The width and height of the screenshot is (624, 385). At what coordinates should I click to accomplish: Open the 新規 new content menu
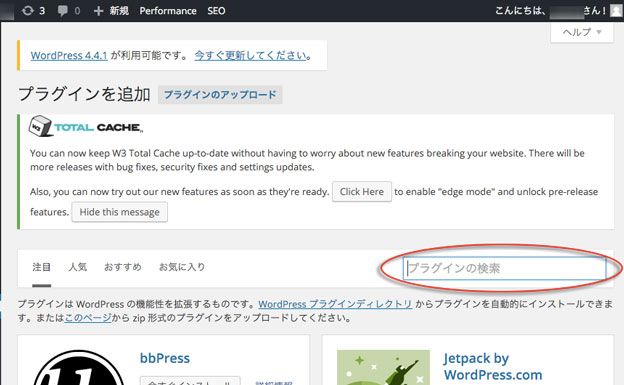click(119, 11)
